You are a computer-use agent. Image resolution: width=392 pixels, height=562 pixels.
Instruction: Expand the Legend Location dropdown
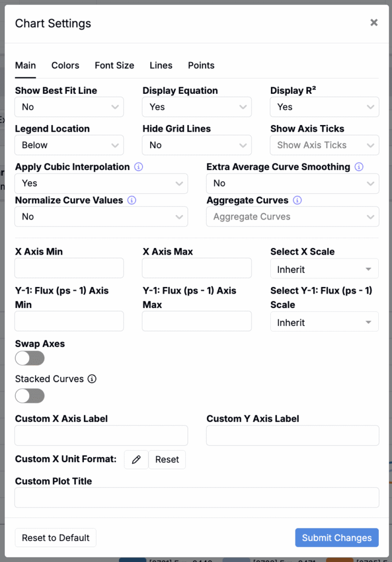click(69, 145)
